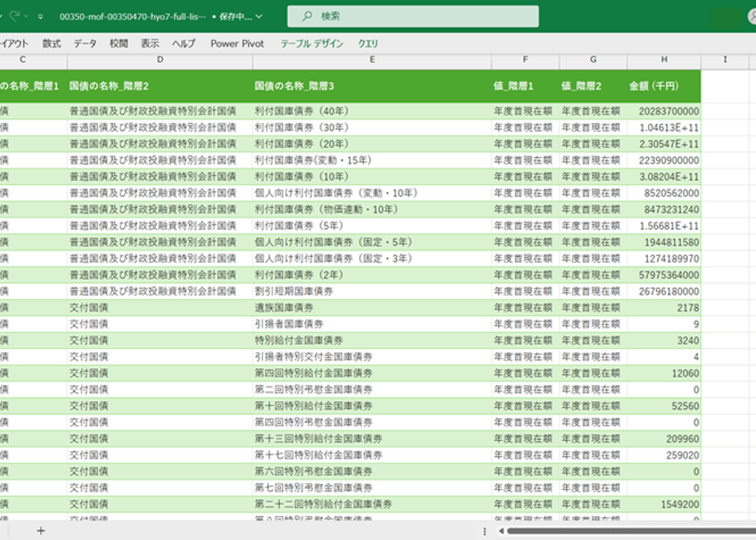The height and width of the screenshot is (540, 756).
Task: Select cell 引揚者国庫債券
Action: (371, 324)
